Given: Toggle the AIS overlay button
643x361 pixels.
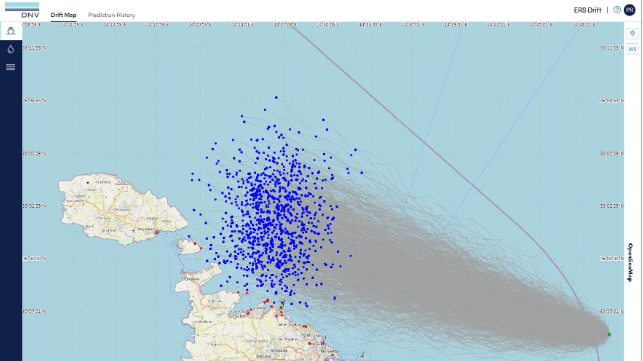Looking at the screenshot, I should (x=632, y=49).
